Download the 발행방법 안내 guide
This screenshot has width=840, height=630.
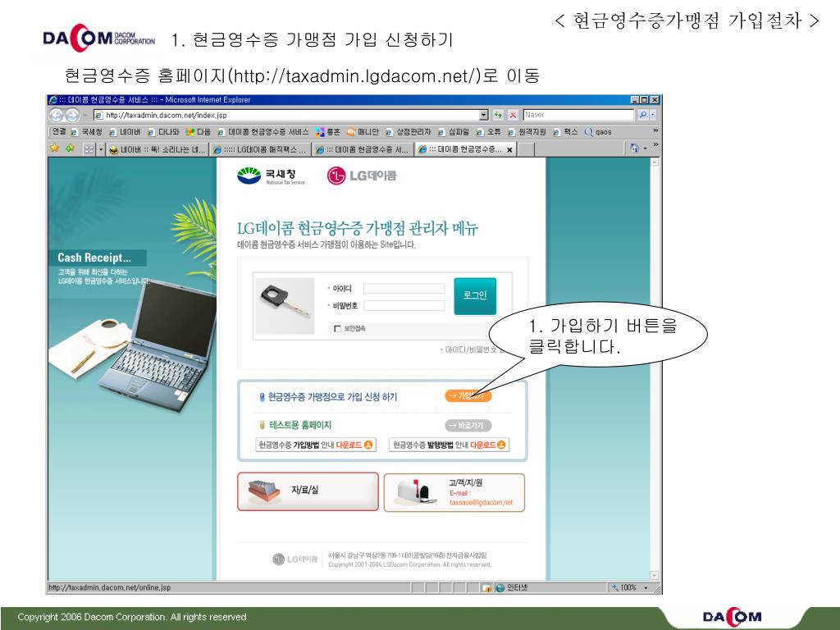(449, 445)
